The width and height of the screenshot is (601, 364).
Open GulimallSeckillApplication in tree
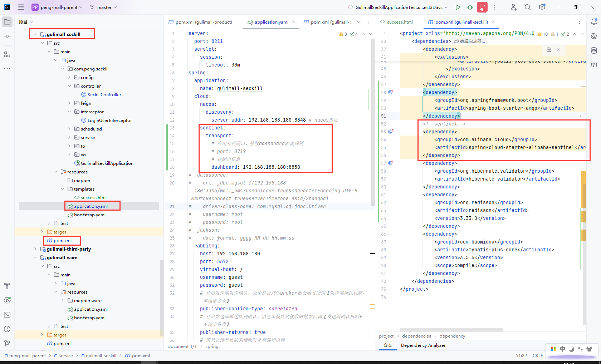click(x=107, y=163)
